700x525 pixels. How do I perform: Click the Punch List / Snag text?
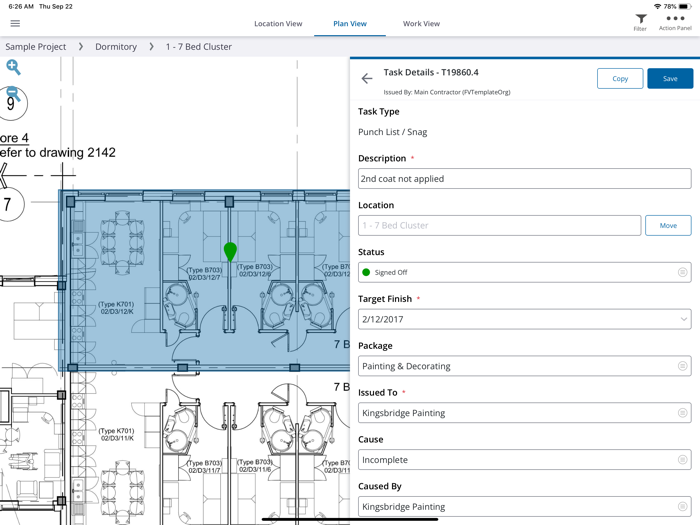(x=392, y=132)
